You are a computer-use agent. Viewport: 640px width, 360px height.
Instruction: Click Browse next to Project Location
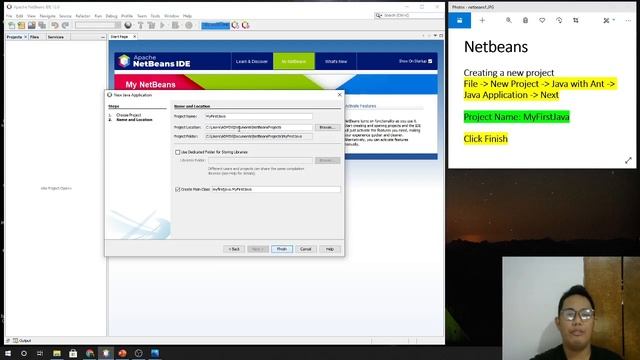[327, 127]
